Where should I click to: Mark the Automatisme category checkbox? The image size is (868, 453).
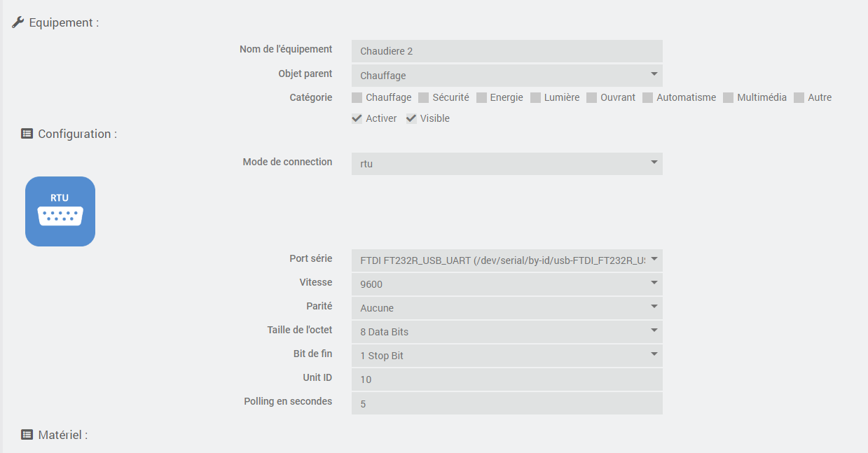tap(648, 98)
